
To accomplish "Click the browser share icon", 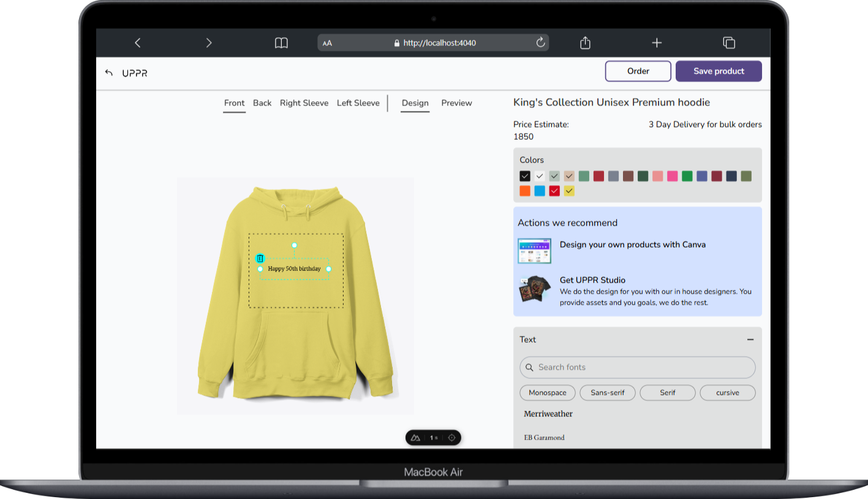I will [585, 42].
